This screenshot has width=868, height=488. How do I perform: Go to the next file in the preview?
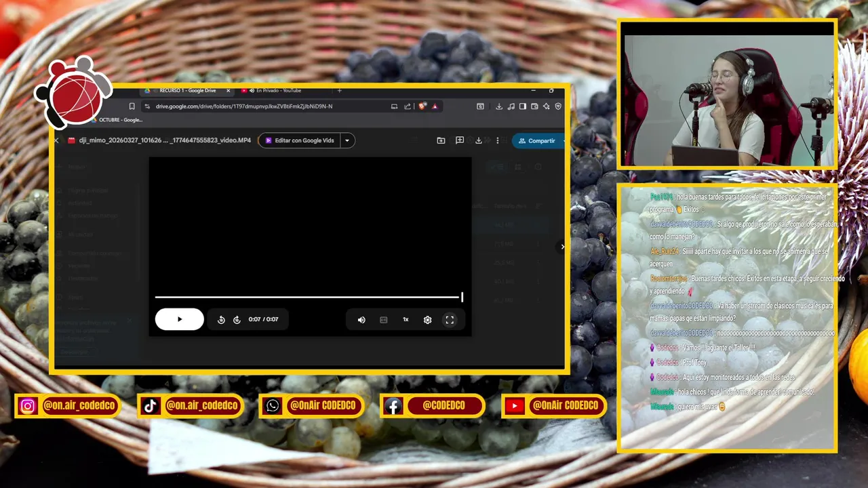[562, 247]
